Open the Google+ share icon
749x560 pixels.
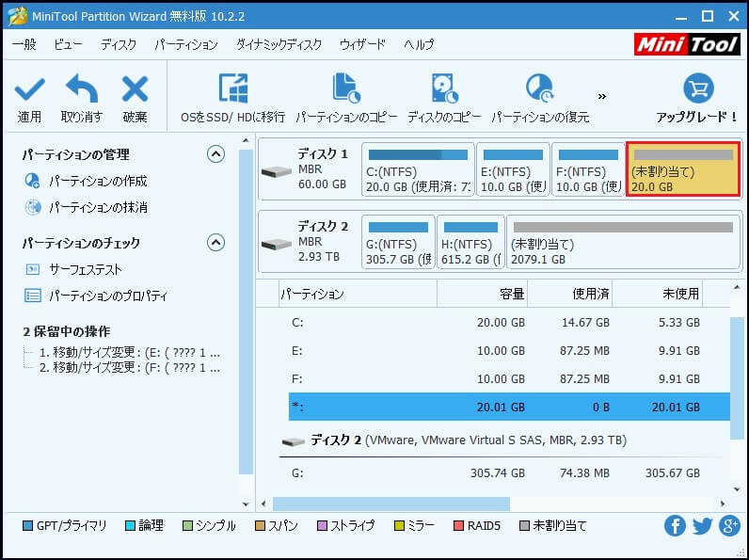pos(729,526)
